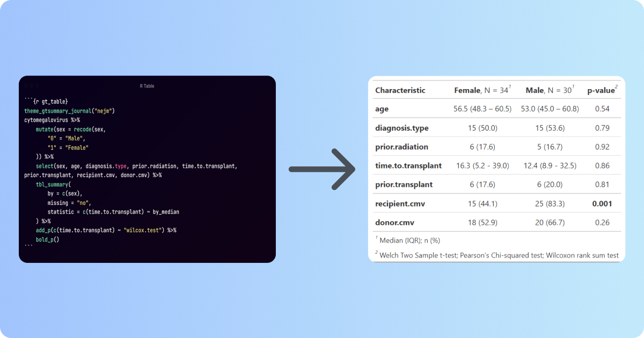
Task: Select the "age" row label
Action: point(382,109)
